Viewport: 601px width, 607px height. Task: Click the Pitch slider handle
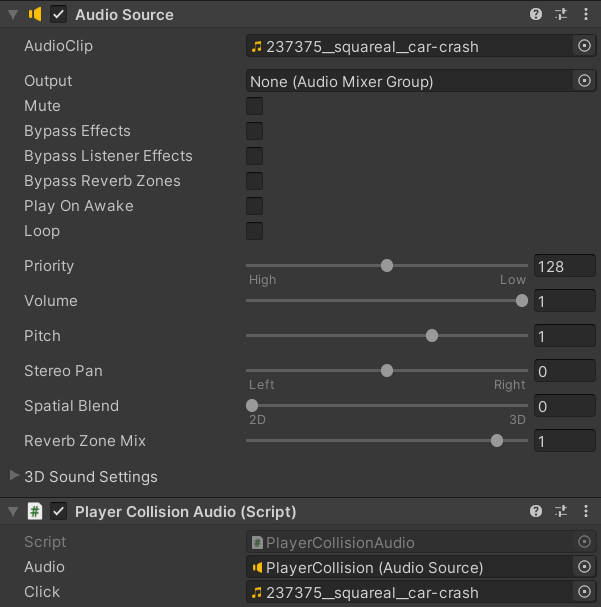(432, 336)
